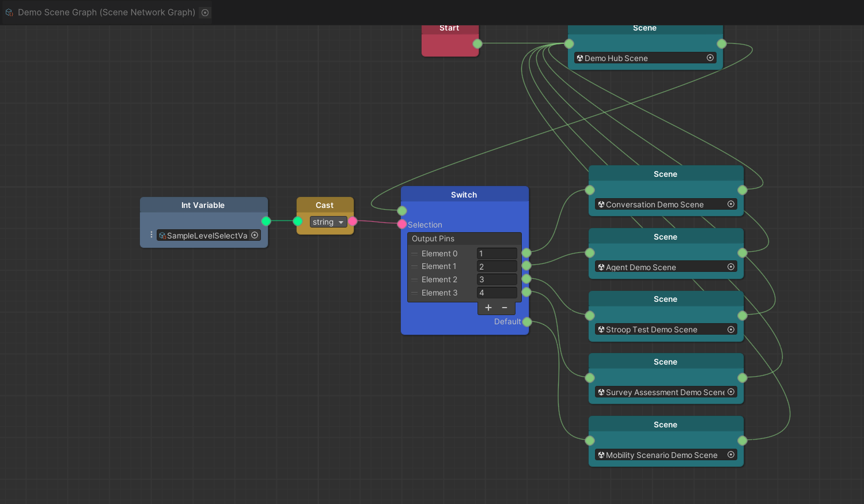Screen dimensions: 864x504
Task: Click the Conversation Demo Scene asset field
Action: click(x=666, y=204)
